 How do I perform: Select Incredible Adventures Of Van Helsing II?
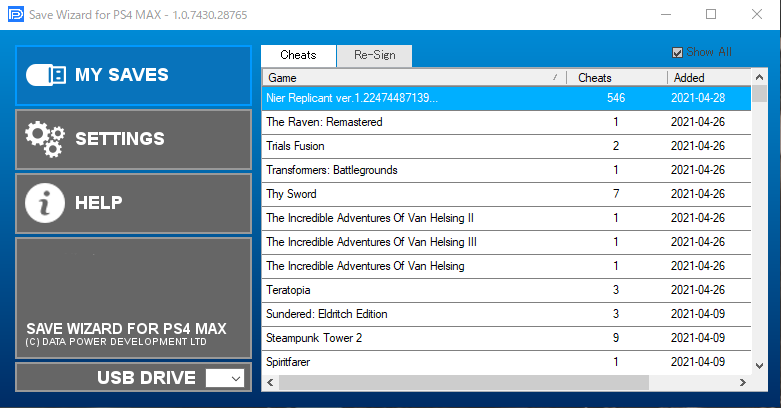[x=507, y=218]
